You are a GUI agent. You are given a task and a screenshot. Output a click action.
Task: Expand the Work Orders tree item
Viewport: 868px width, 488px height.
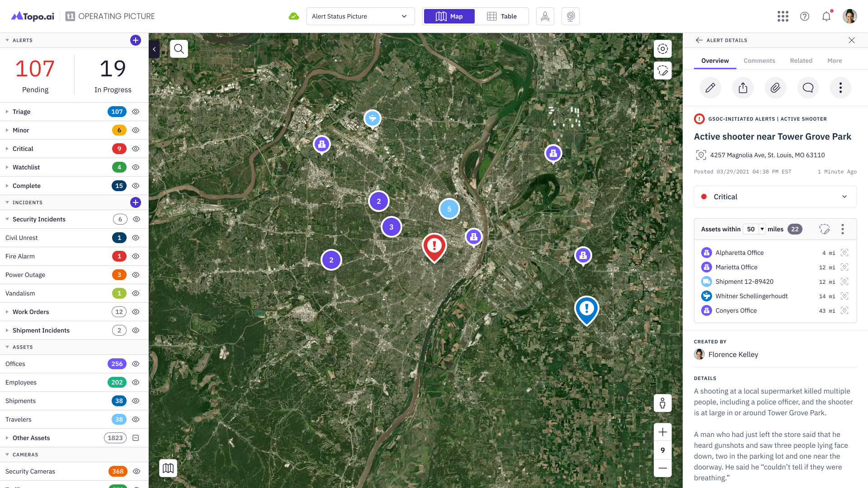tap(7, 312)
